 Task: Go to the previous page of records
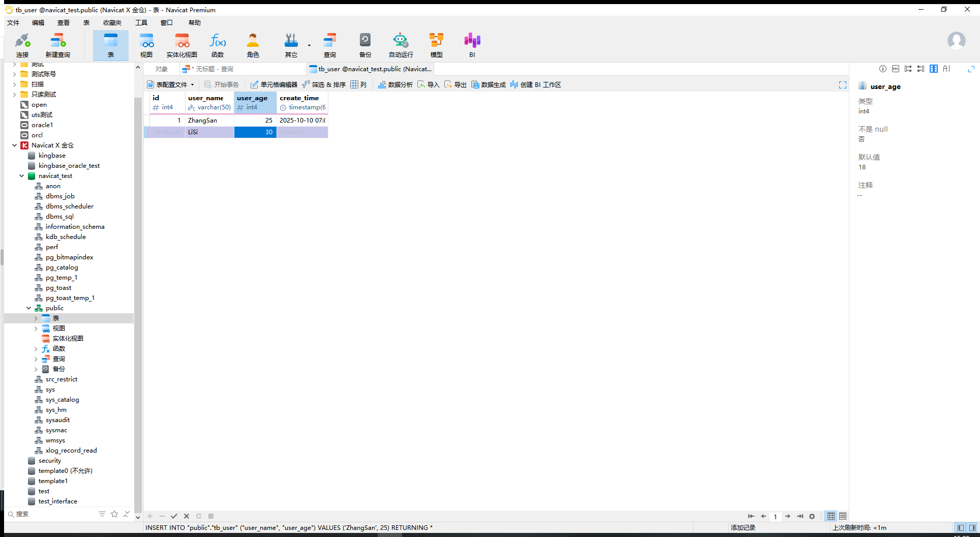[763, 516]
